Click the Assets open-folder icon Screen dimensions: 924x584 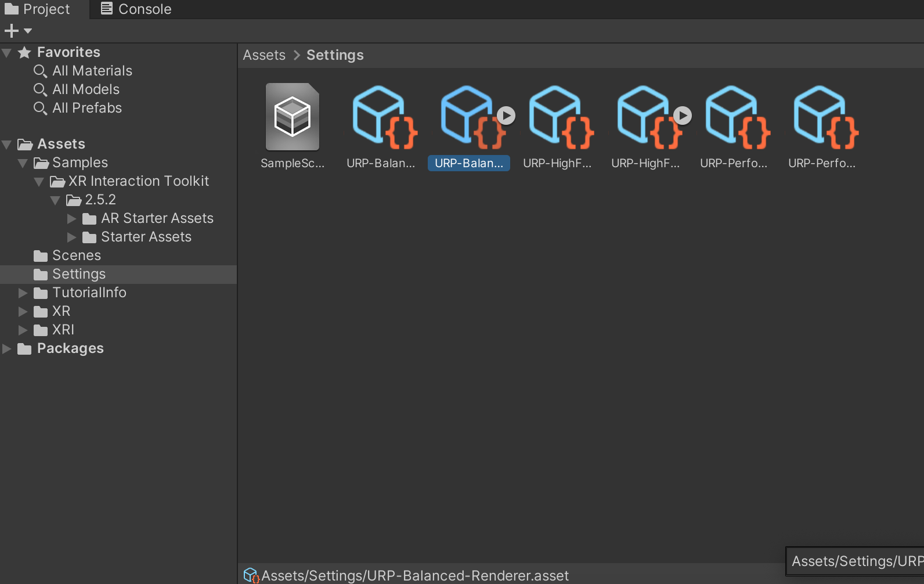click(25, 144)
